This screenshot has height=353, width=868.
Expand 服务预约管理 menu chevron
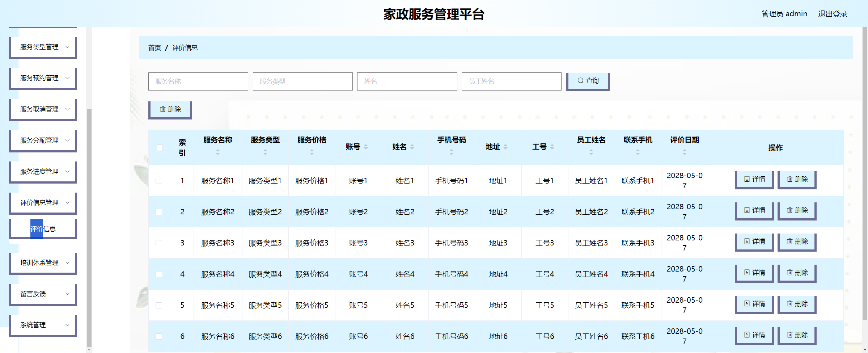click(67, 78)
